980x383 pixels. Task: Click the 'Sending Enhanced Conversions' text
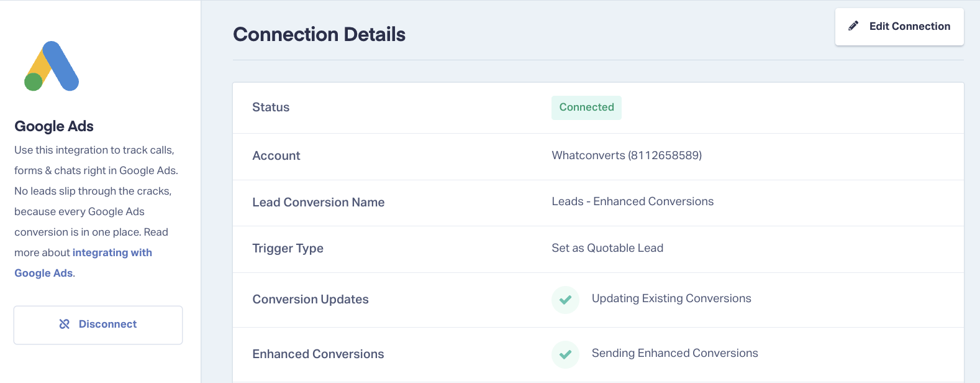pos(675,353)
